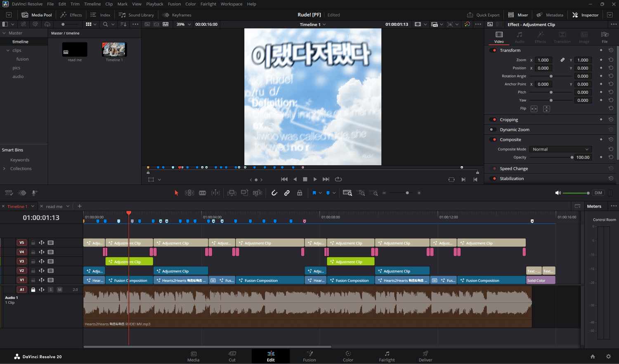Switch to the Color page
Viewport: 619px width, 364px height.
348,356
